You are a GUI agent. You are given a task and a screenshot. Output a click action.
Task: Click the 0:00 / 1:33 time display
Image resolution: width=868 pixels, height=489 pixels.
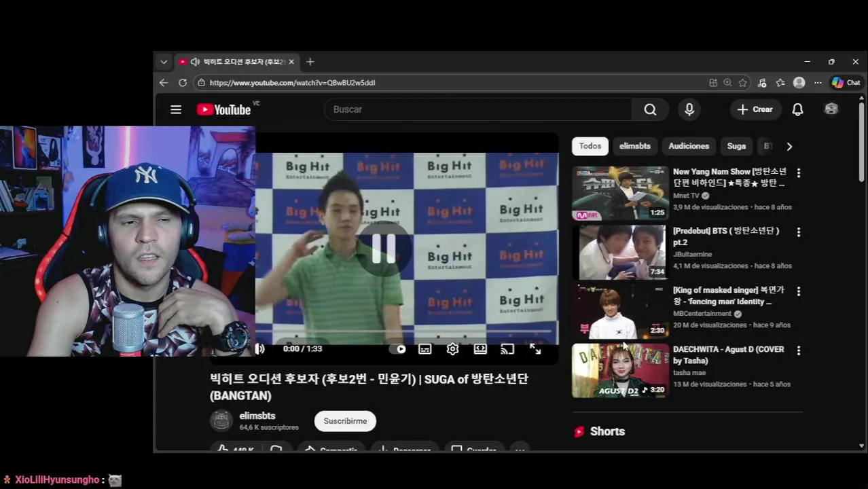(302, 349)
